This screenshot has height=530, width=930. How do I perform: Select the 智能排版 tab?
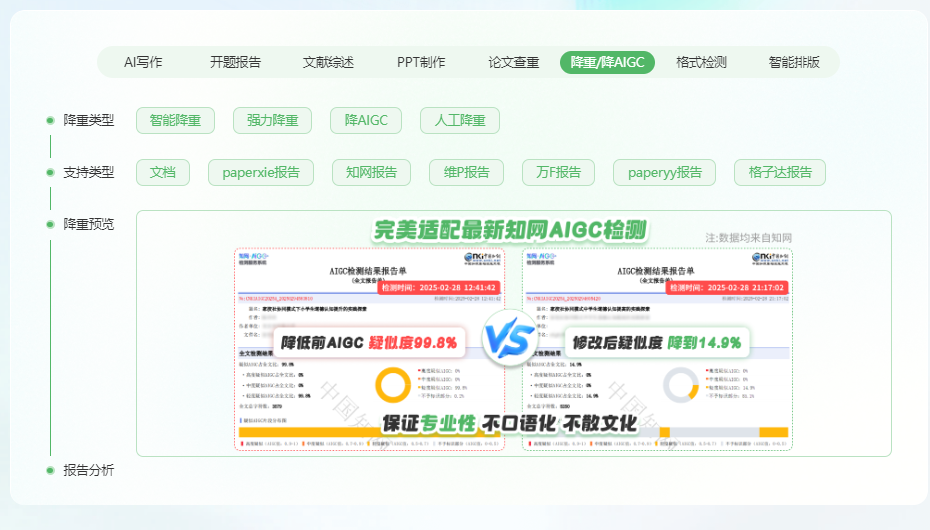pyautogui.click(x=794, y=62)
